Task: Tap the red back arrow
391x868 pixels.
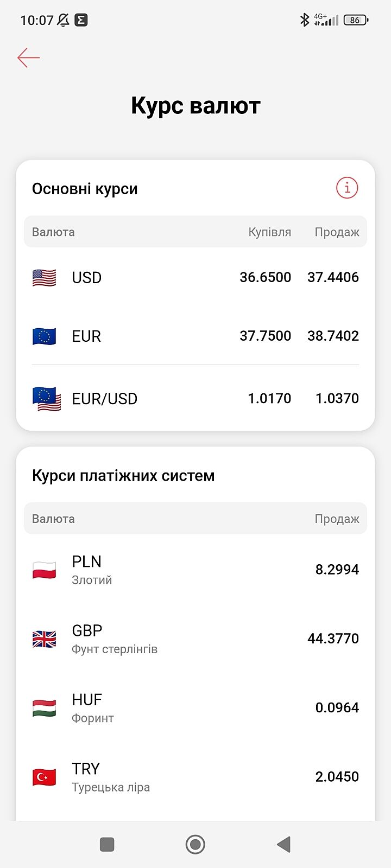Action: 28,58
